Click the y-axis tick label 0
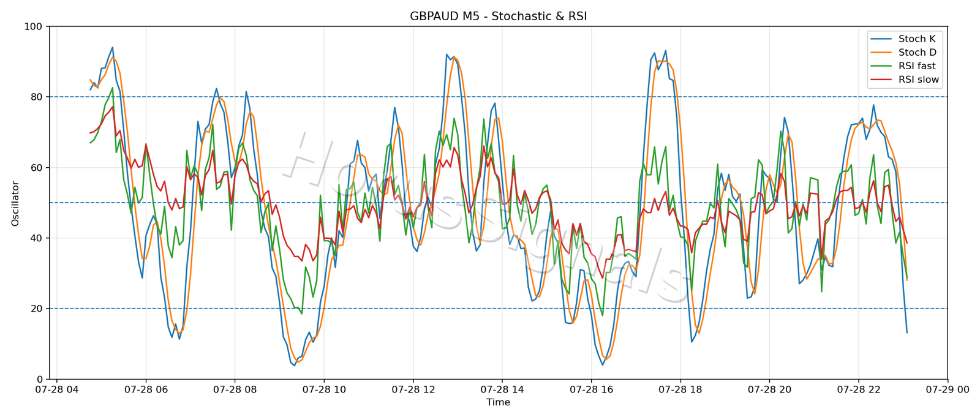 click(39, 379)
